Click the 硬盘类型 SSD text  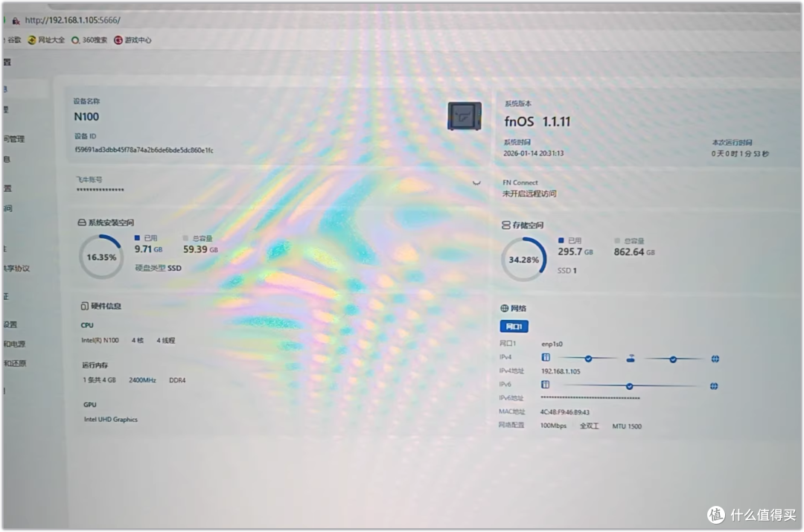point(158,268)
